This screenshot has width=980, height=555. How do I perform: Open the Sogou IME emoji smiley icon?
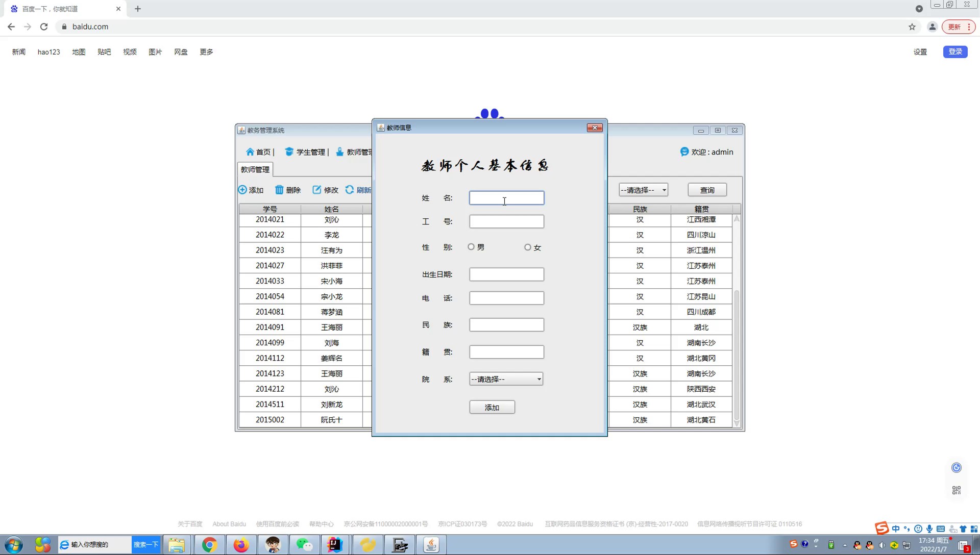click(918, 529)
